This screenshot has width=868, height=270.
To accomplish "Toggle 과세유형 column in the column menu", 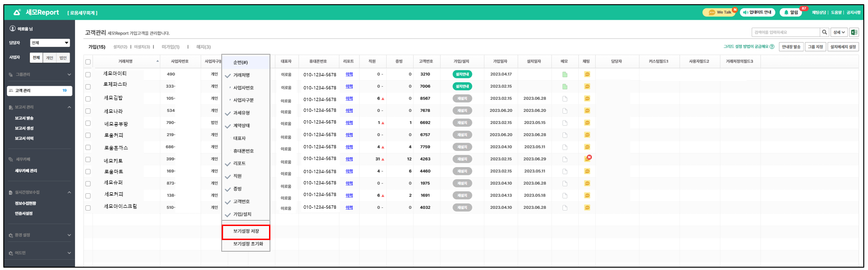I will (241, 113).
